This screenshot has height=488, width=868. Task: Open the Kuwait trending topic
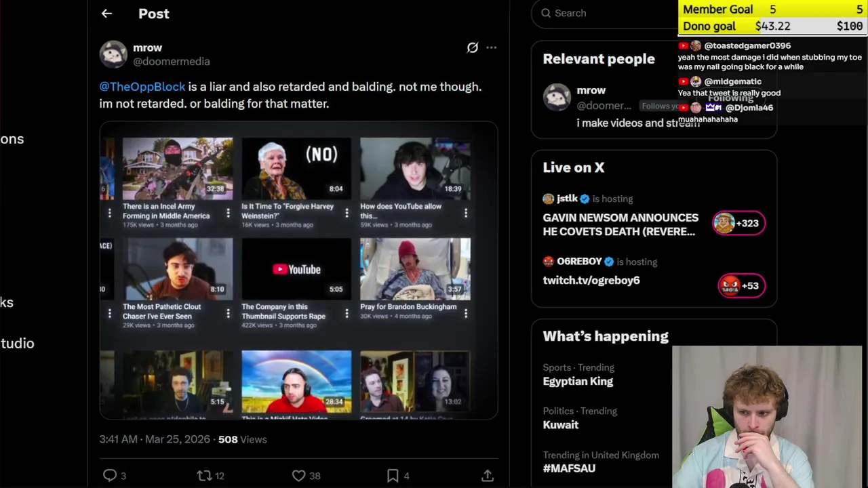pos(561,425)
